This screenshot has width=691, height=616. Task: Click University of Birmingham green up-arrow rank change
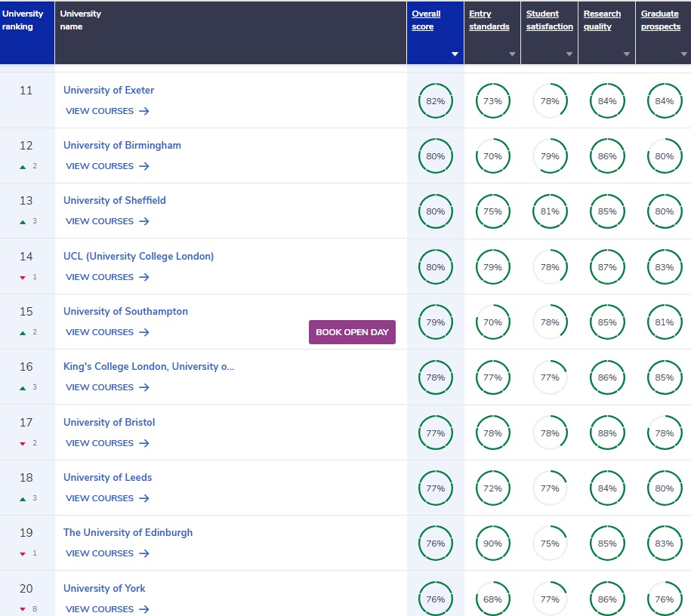click(23, 167)
